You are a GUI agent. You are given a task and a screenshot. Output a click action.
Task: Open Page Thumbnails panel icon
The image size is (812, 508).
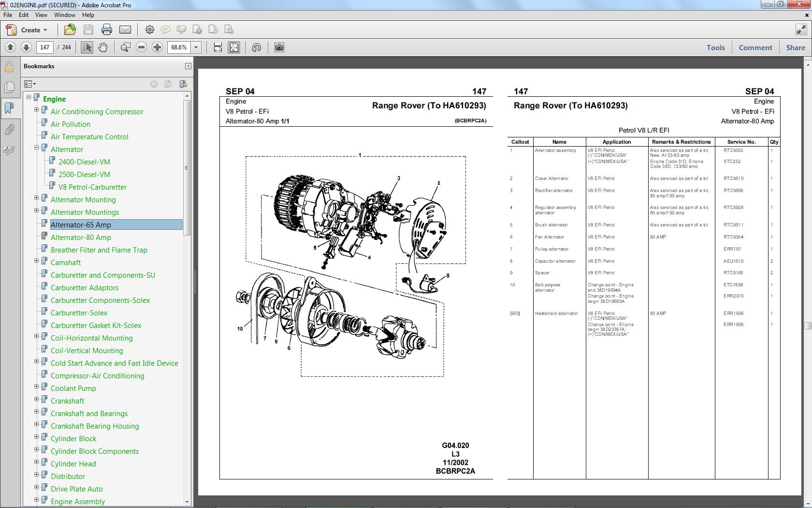coord(9,88)
